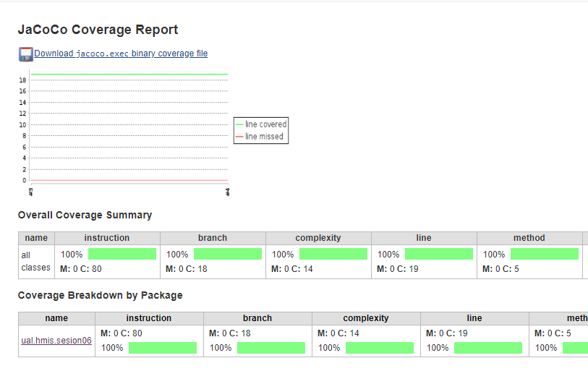Click build #4 label on chart axis
The image size is (588, 392).
(228, 192)
